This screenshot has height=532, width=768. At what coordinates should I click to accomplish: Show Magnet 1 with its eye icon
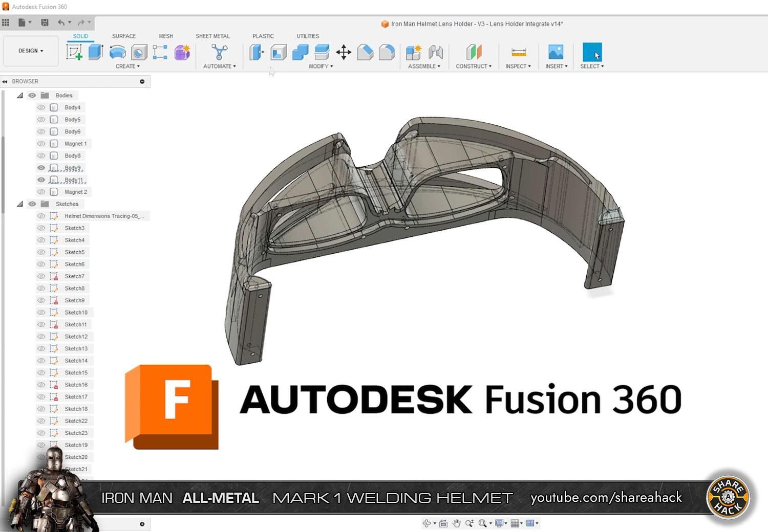pos(41,144)
